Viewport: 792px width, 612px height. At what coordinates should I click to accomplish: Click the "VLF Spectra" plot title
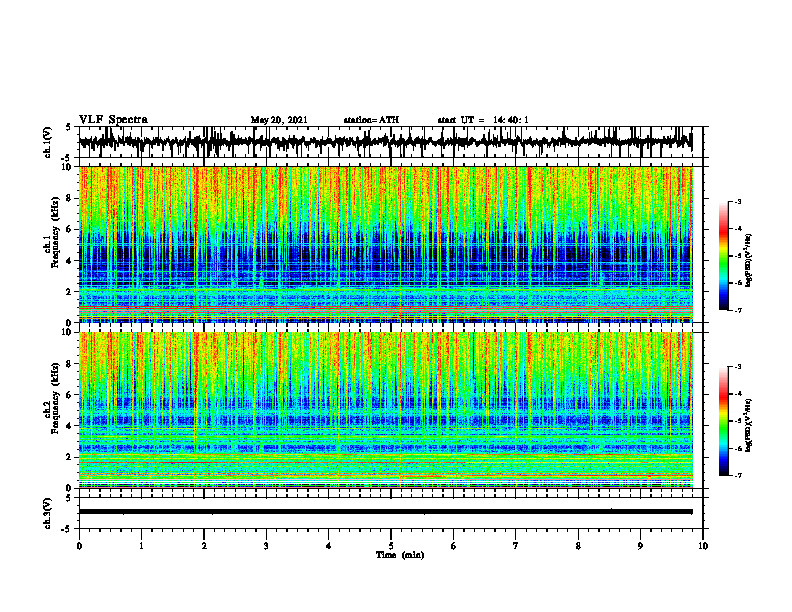[x=113, y=120]
